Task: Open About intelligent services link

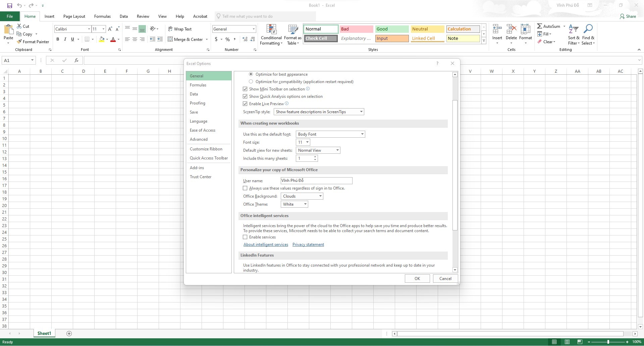Action: click(x=266, y=245)
